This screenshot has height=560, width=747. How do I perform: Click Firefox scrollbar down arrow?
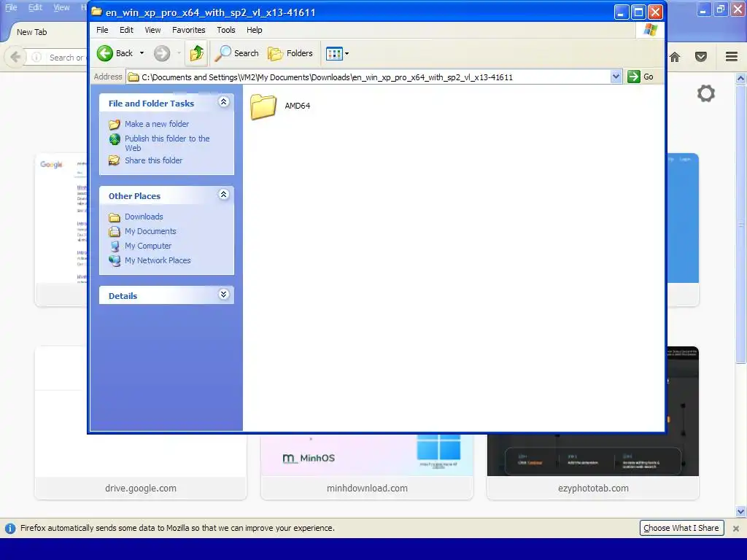(741, 512)
